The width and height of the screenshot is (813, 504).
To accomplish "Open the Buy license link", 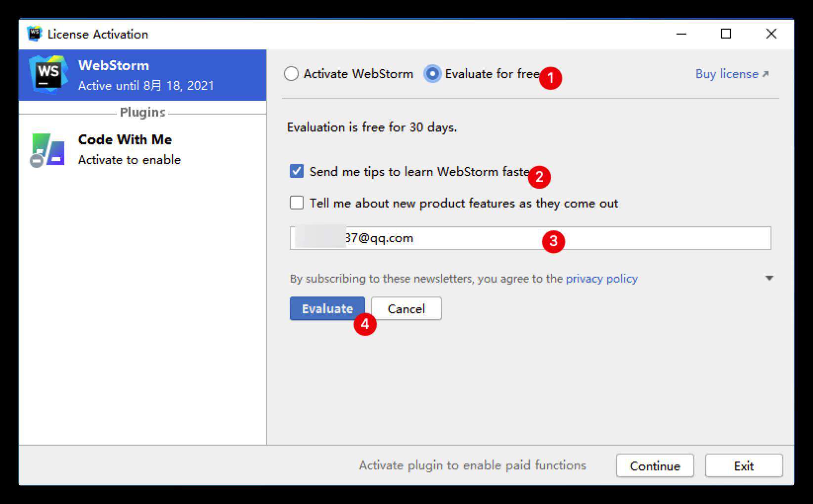I will click(732, 74).
